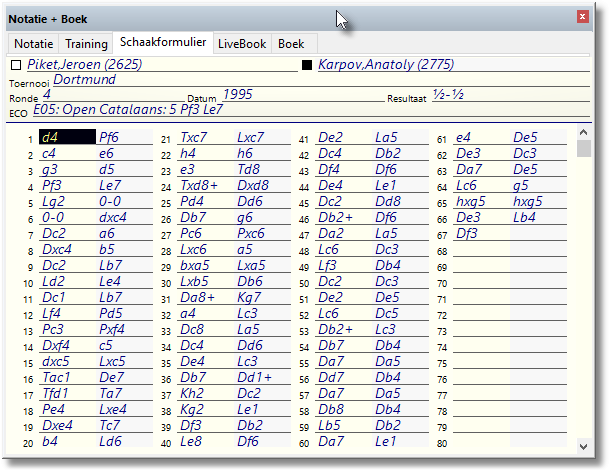Jump to white's move 67 Df3
This screenshot has width=610, height=473.
click(x=467, y=233)
